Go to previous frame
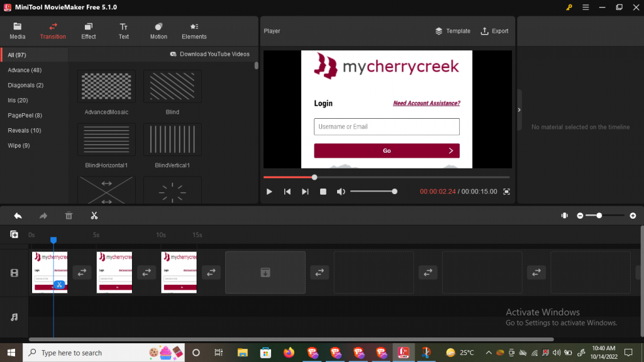Viewport: 644px width, 362px height. click(x=287, y=192)
